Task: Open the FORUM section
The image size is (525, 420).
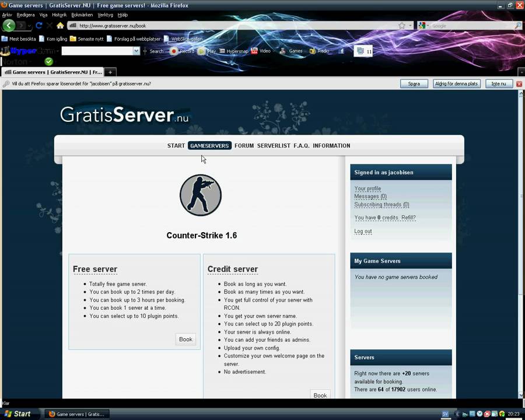Action: [x=244, y=146]
